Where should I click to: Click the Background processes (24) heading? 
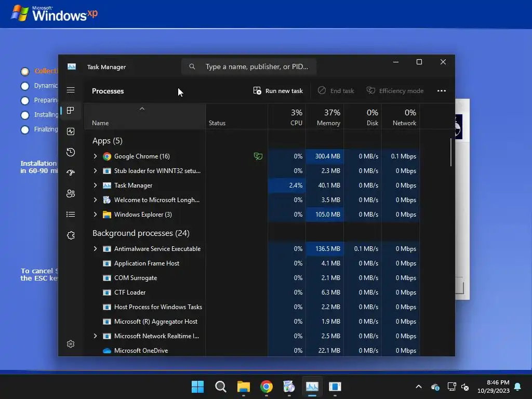141,233
